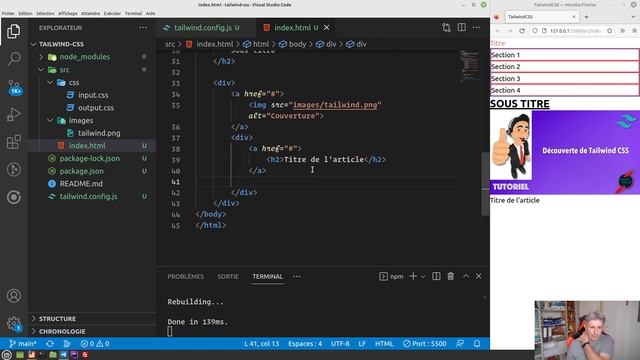
Task: Change language mode HTML in status bar
Action: tap(384, 344)
